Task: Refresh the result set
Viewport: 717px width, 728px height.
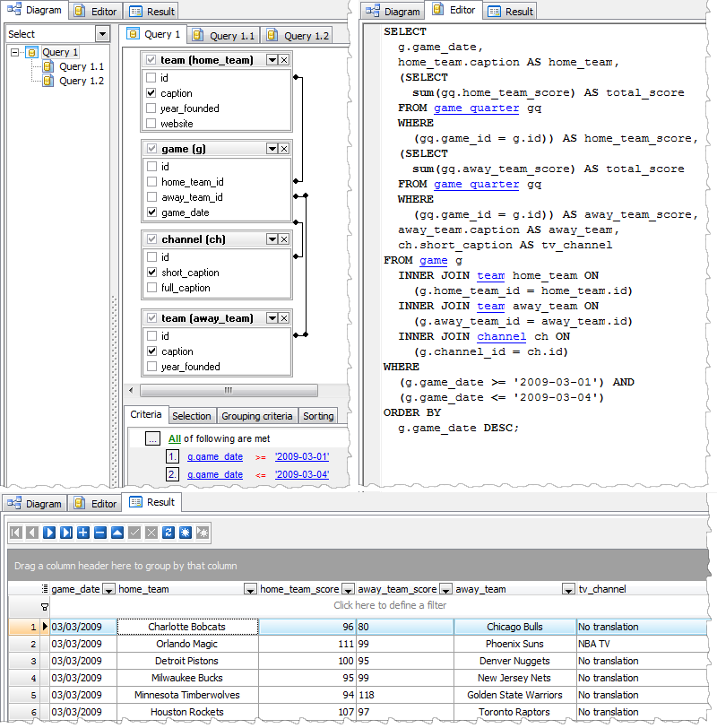Action: (x=168, y=533)
